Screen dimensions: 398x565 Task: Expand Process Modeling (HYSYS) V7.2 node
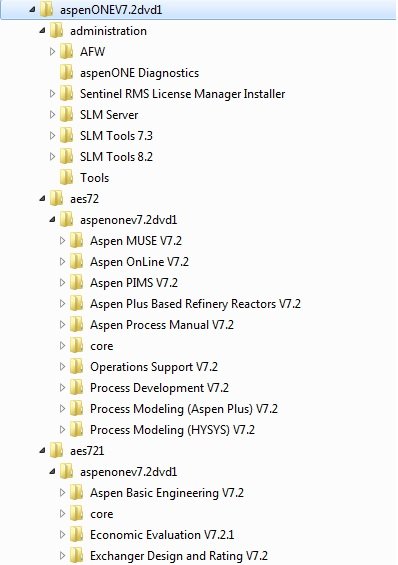click(63, 430)
